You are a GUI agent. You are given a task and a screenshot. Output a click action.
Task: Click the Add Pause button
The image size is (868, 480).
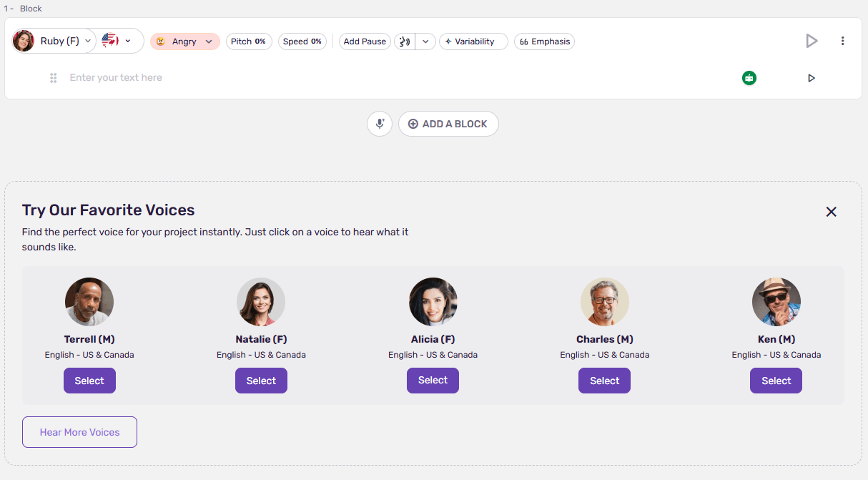point(365,41)
